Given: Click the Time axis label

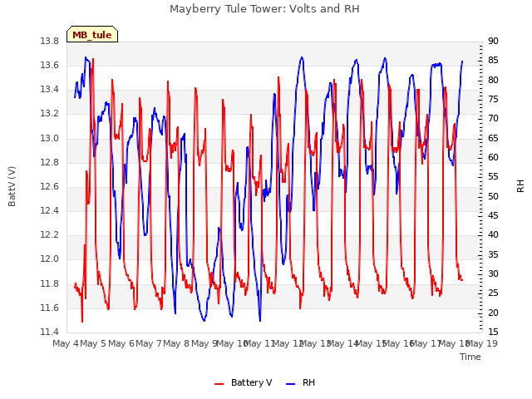Looking at the screenshot, I should (470, 357).
